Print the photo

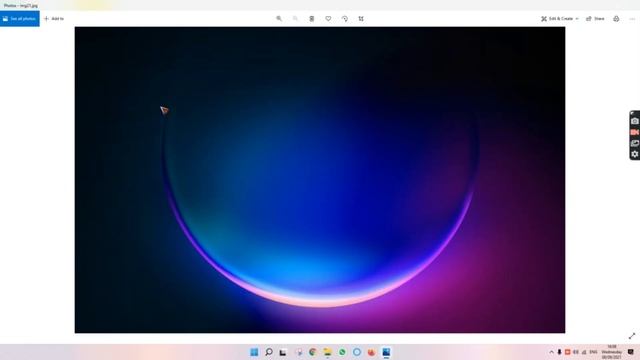point(616,19)
